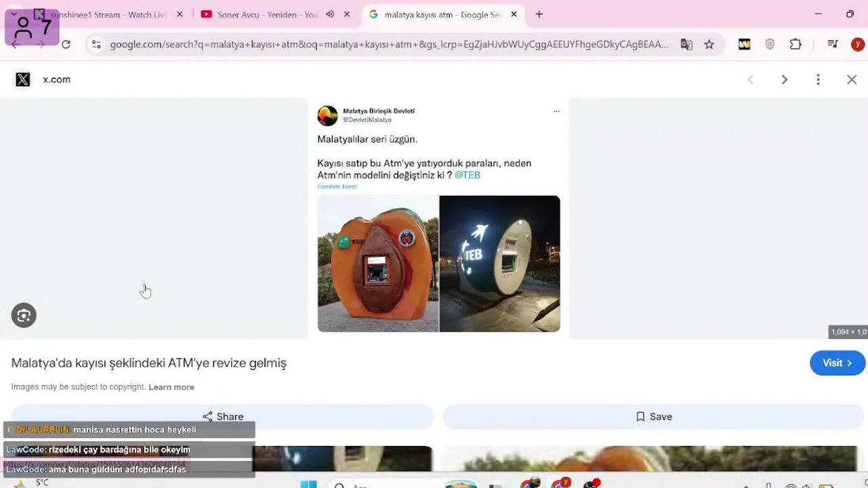Switch to Soner Avcu YouTube tab
Viewport: 868px width, 488px height.
(x=267, y=14)
